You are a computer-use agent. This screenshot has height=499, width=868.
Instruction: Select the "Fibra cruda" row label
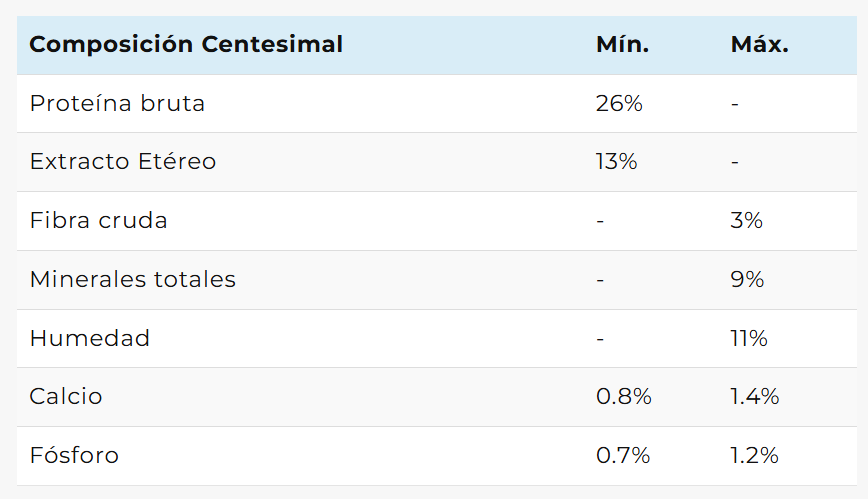99,220
